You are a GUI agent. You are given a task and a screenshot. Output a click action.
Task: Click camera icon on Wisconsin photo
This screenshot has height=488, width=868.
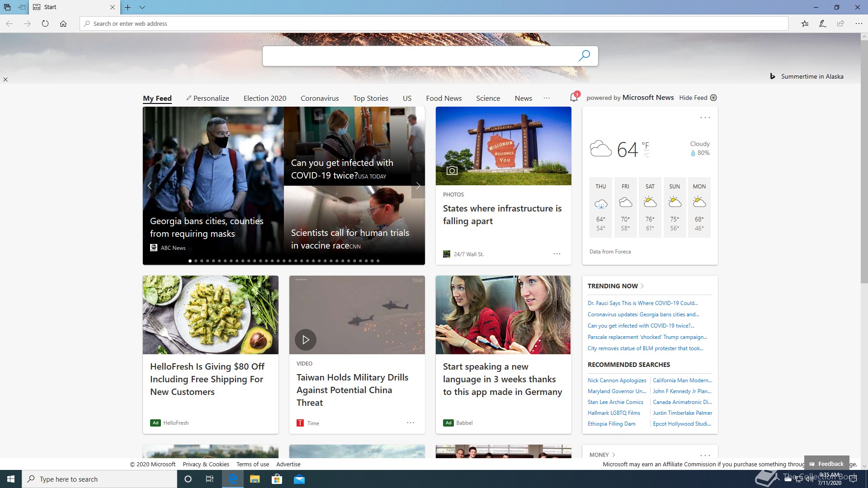click(x=452, y=170)
